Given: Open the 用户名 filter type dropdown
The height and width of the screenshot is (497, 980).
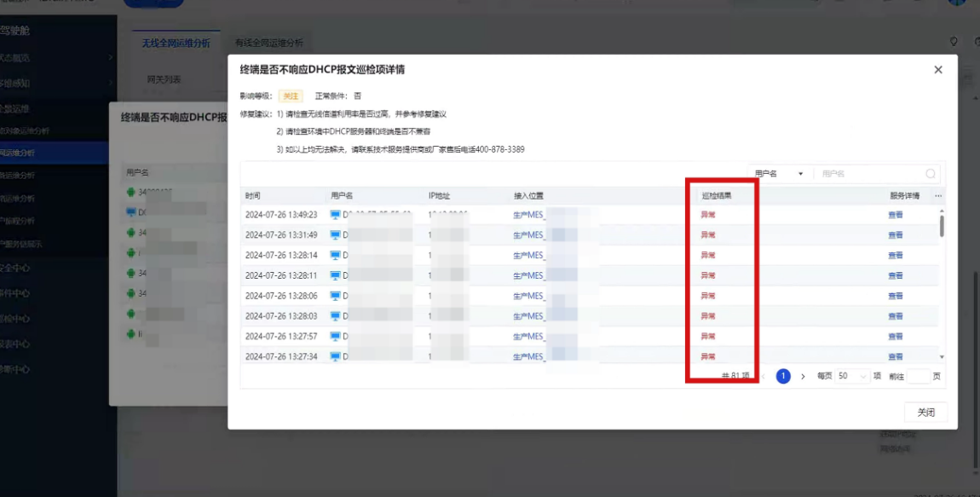Looking at the screenshot, I should click(x=779, y=174).
